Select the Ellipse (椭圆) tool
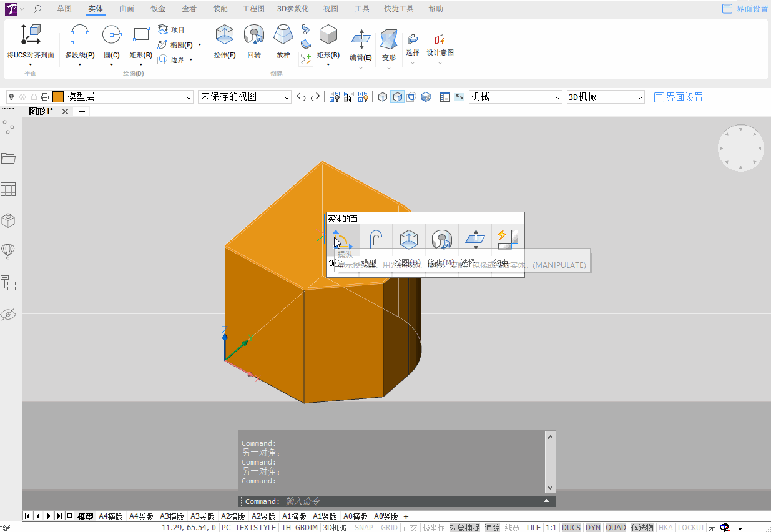The image size is (771, 532). [175, 45]
